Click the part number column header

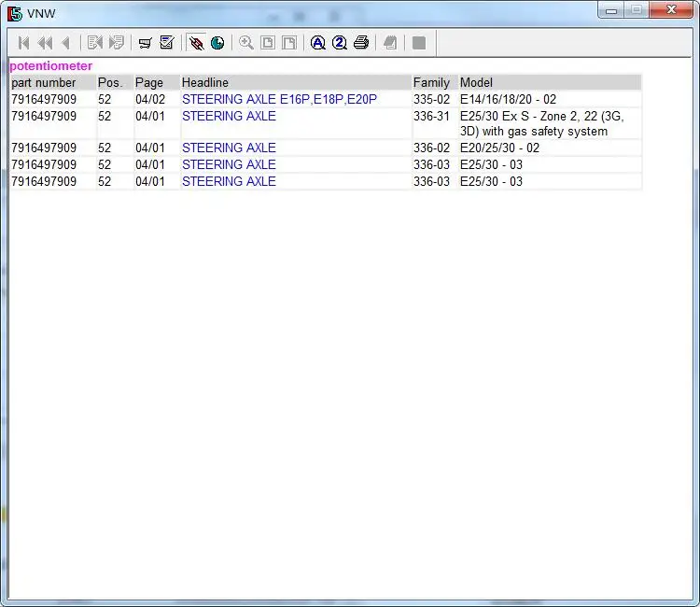click(44, 82)
